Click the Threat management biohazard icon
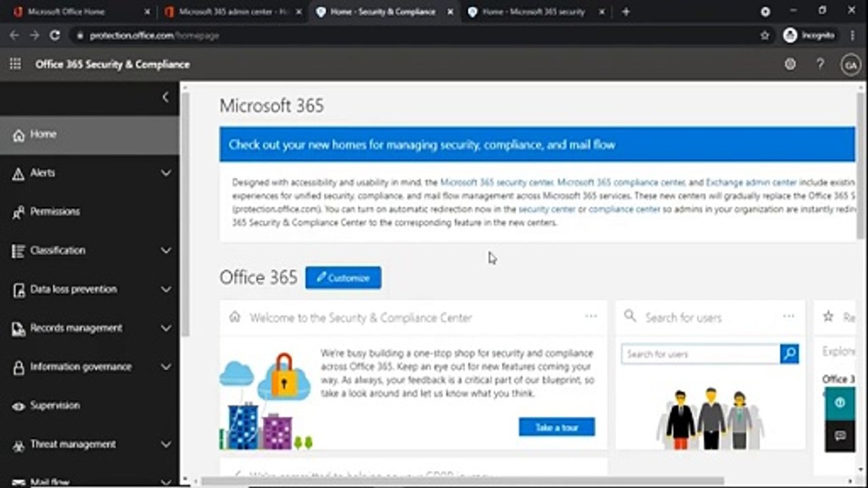 pos(18,445)
